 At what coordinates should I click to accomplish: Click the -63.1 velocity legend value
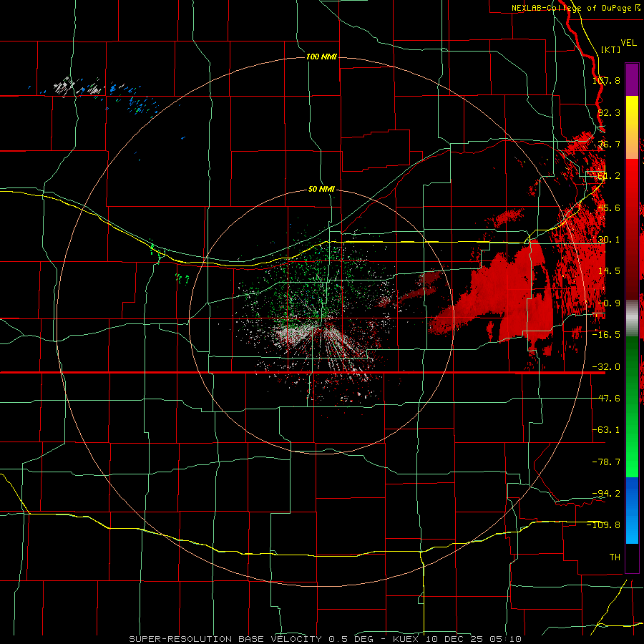pyautogui.click(x=606, y=430)
